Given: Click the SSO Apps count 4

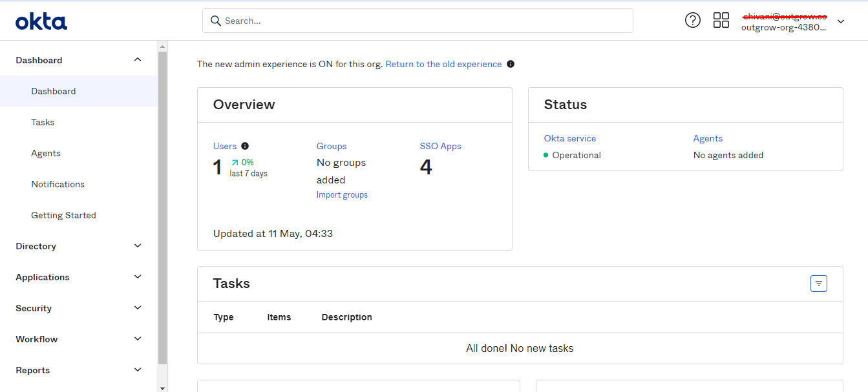Looking at the screenshot, I should pos(426,167).
